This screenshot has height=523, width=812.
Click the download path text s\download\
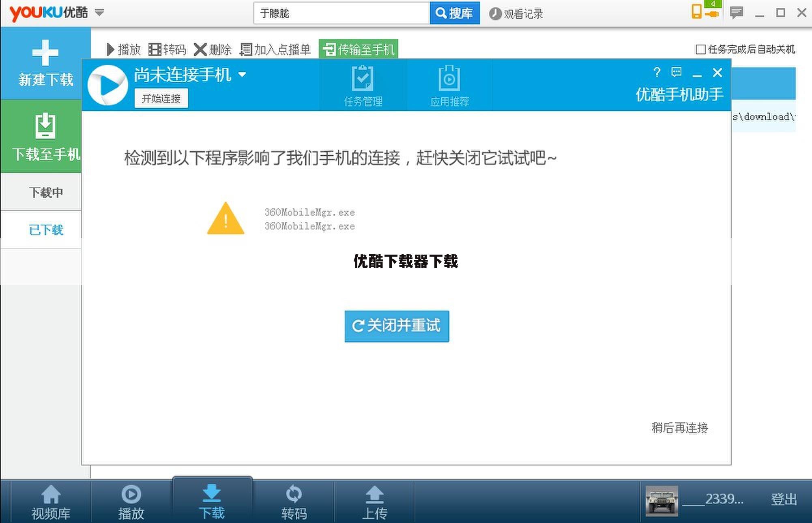pyautogui.click(x=764, y=117)
